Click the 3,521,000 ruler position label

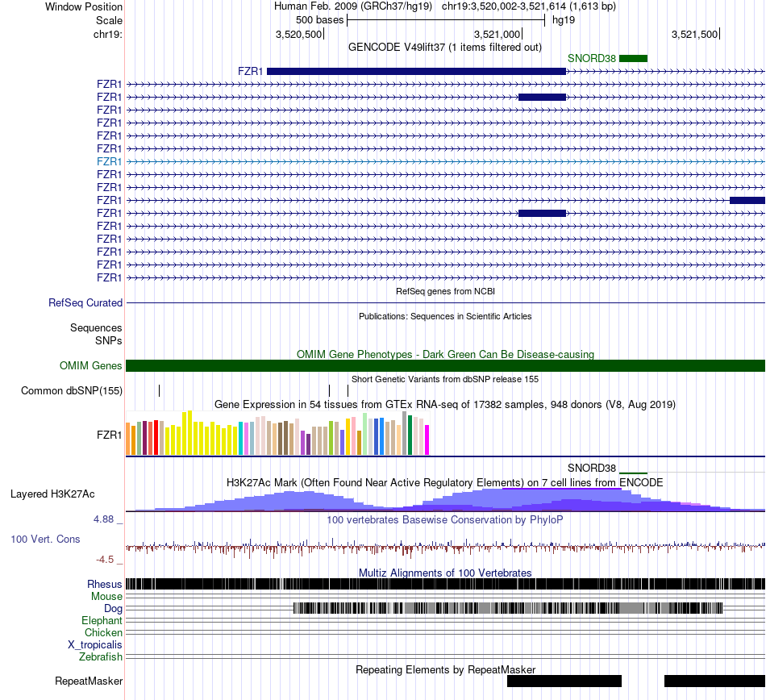pyautogui.click(x=497, y=35)
